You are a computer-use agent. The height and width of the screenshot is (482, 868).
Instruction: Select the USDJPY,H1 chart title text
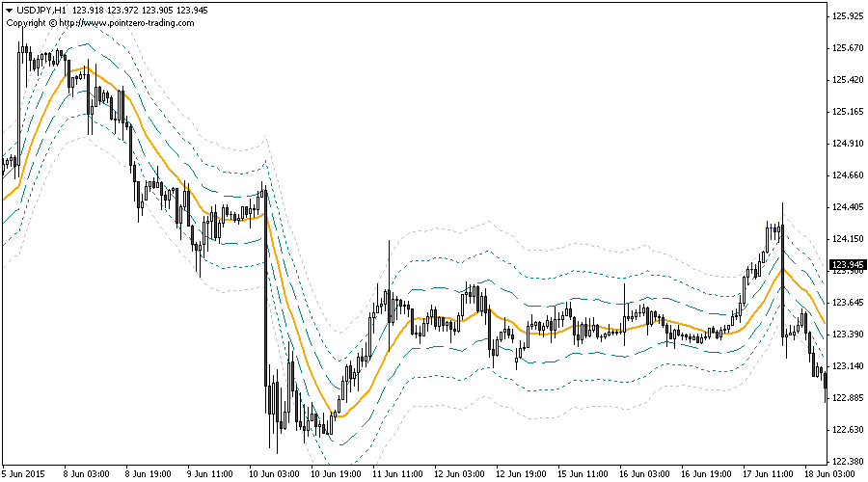[x=41, y=10]
